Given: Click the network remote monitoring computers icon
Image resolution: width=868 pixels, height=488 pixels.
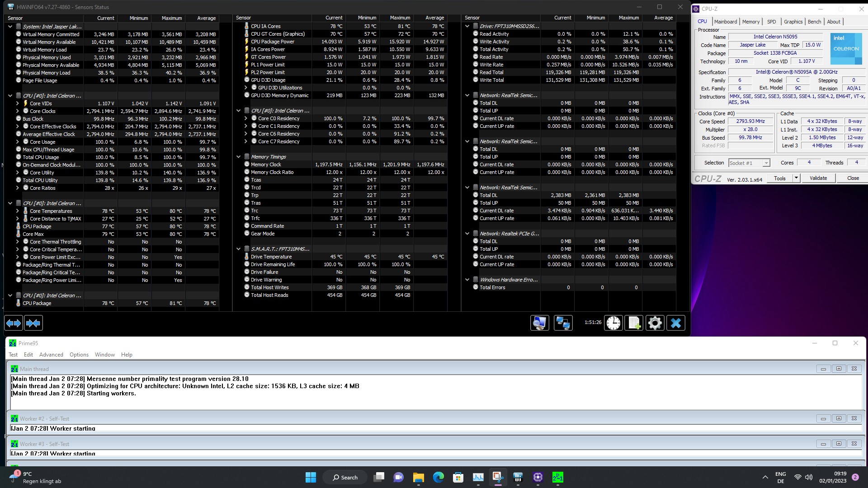Looking at the screenshot, I should coord(563,323).
